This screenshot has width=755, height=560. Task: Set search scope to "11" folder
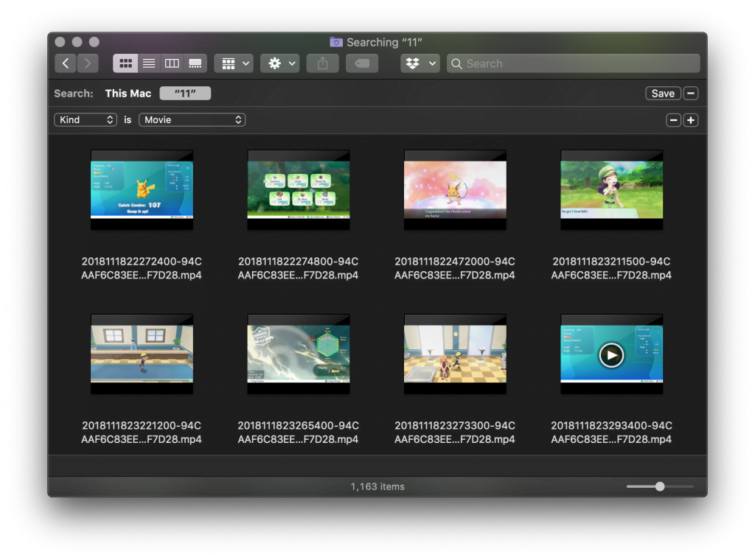point(185,94)
